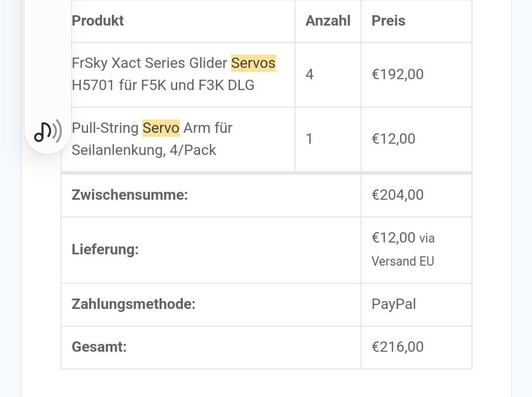
Task: Click the Zwischensumme label
Action: pos(130,195)
